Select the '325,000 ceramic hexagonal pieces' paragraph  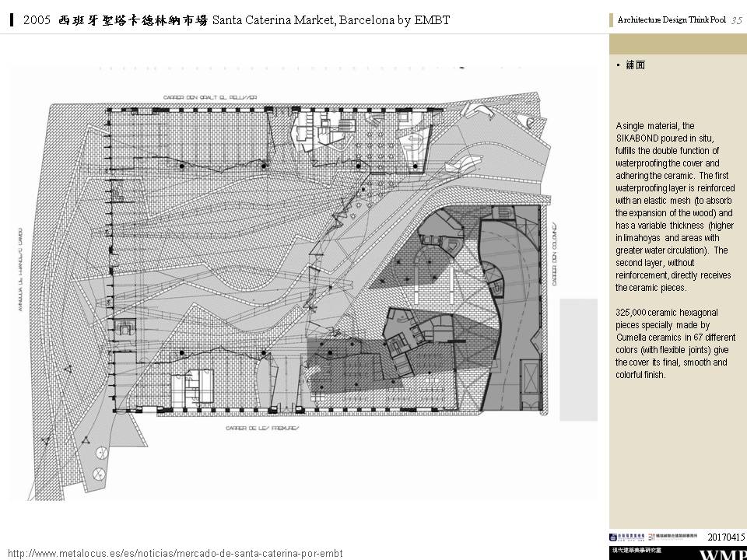(x=675, y=343)
